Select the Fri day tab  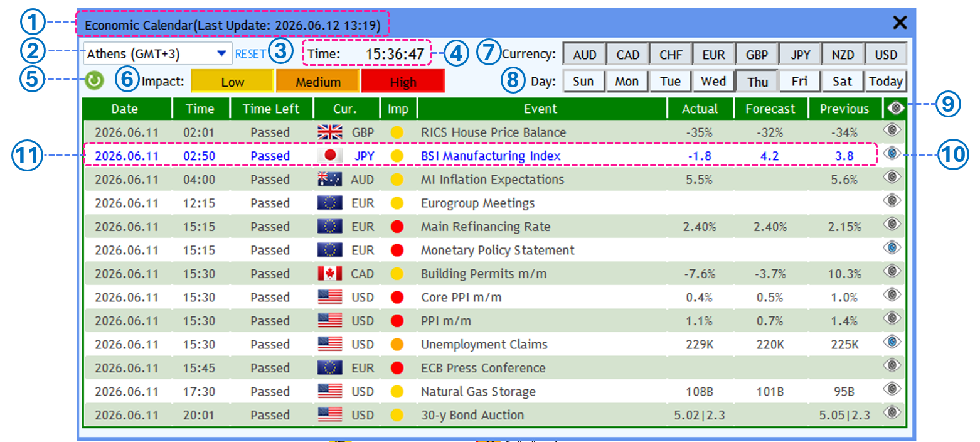click(799, 81)
